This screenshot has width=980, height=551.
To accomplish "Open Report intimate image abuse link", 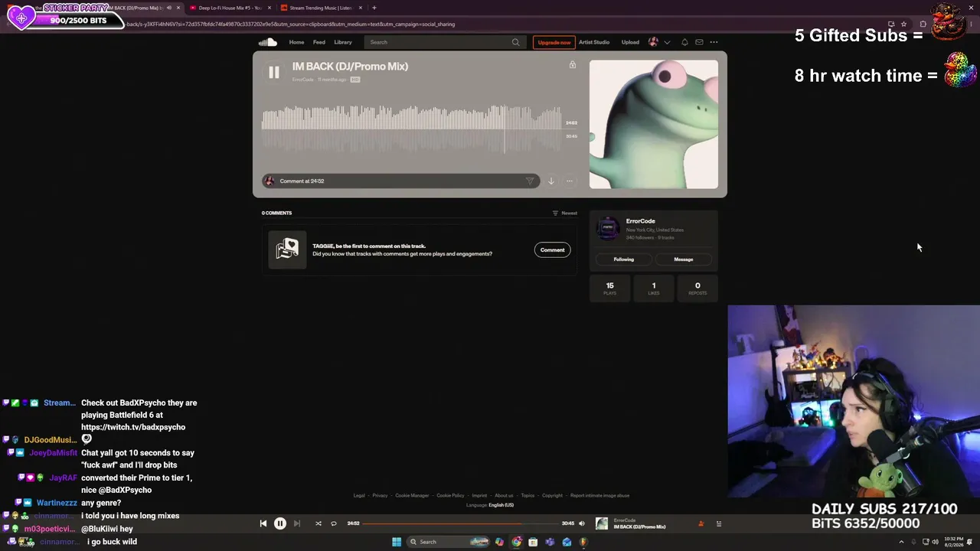I will pos(600,495).
